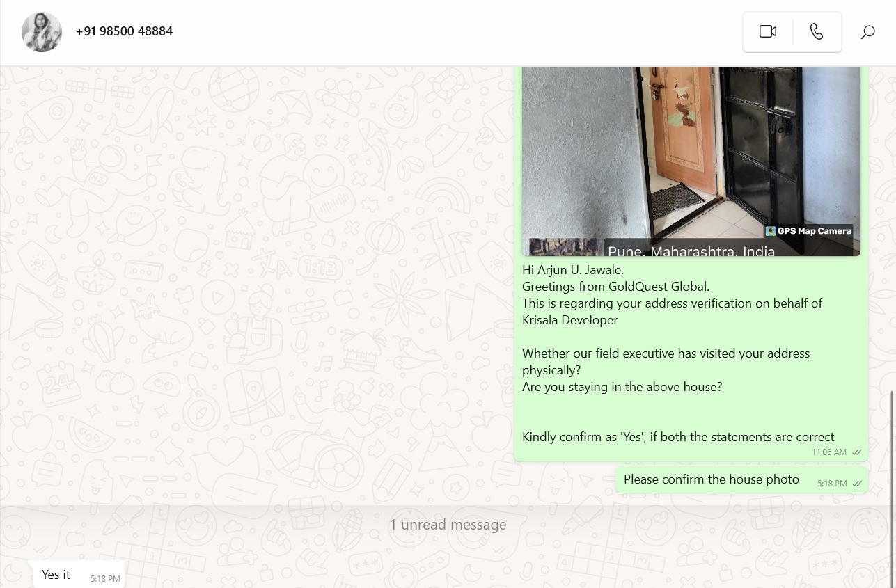Open the contact's profile picture
Screen dimensions: 896x588
42,32
